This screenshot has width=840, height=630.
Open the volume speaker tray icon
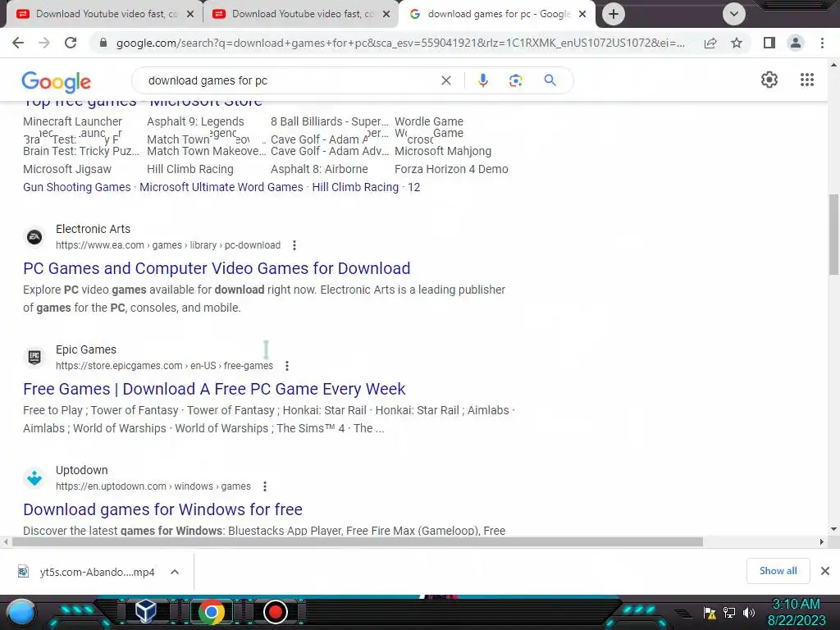(x=748, y=612)
